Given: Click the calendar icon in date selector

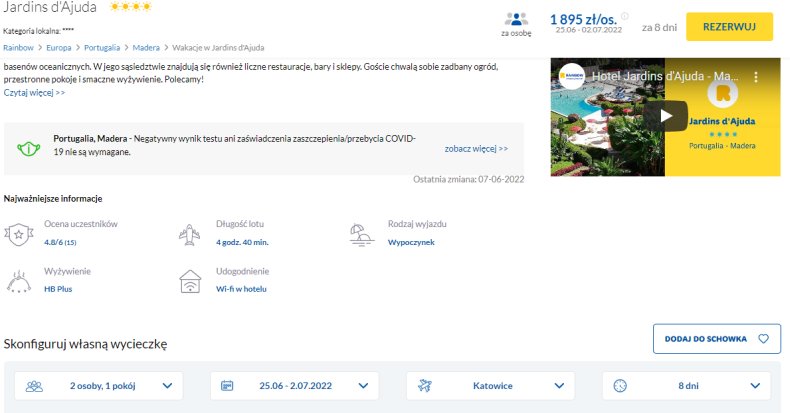Looking at the screenshot, I should (227, 386).
